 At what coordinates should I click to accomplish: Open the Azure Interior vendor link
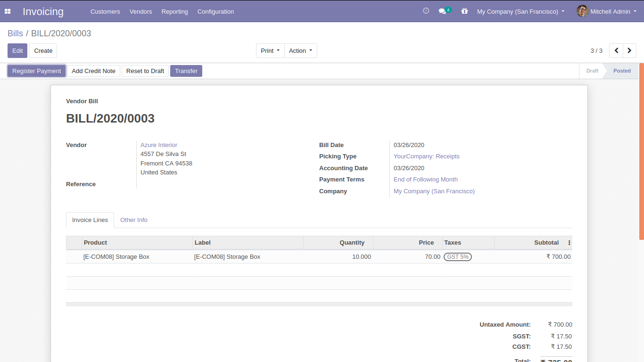159,145
